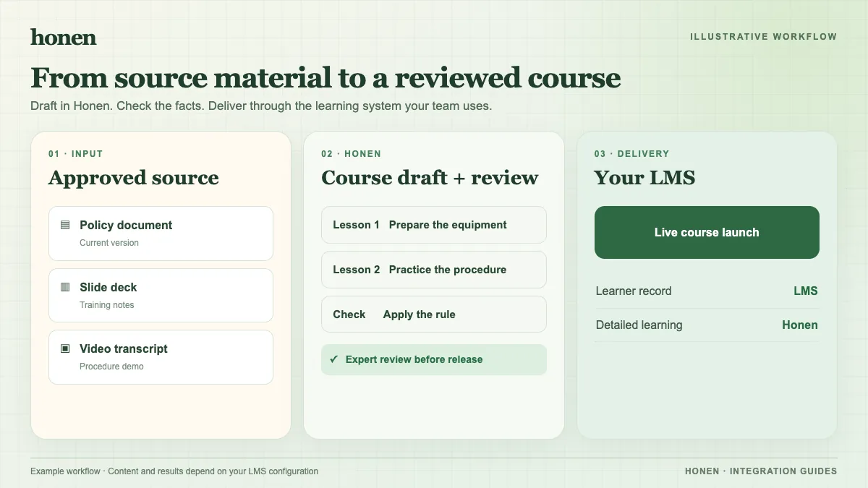Click the Course draft + review heading
Image resolution: width=868 pixels, height=488 pixels.
point(430,178)
